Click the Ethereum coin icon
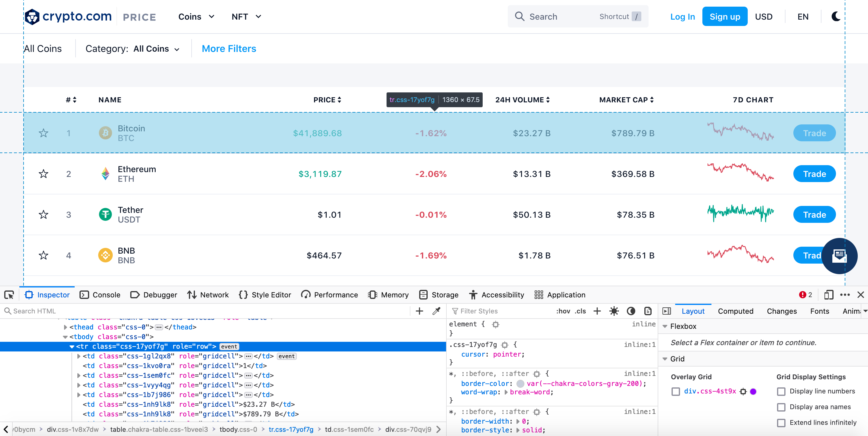868x436 pixels. [105, 174]
